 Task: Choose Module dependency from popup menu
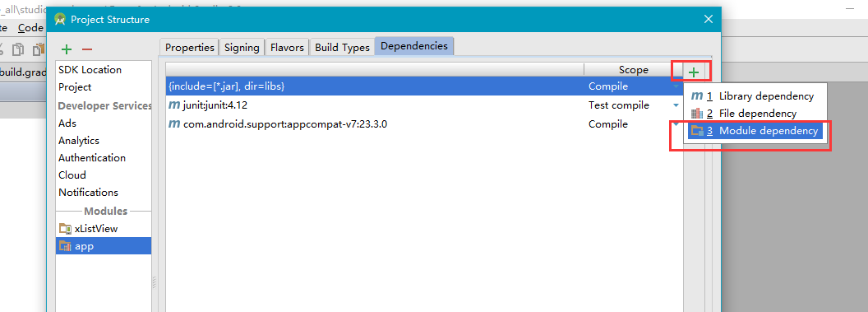coord(755,131)
